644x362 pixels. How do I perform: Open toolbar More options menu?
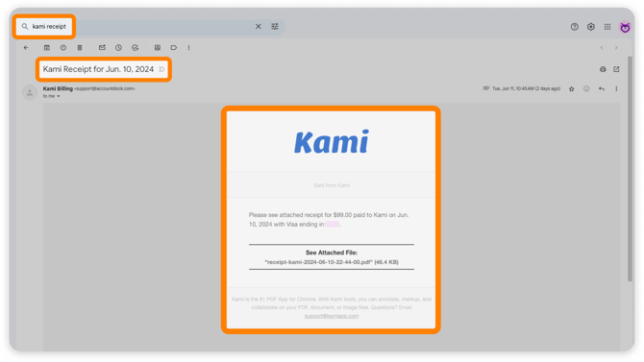tap(189, 48)
